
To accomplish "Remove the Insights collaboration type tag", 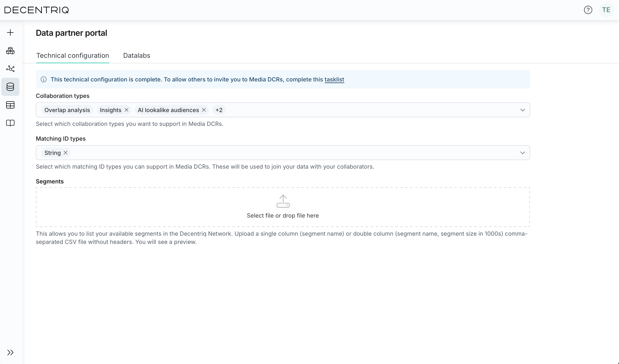I will coord(127,110).
